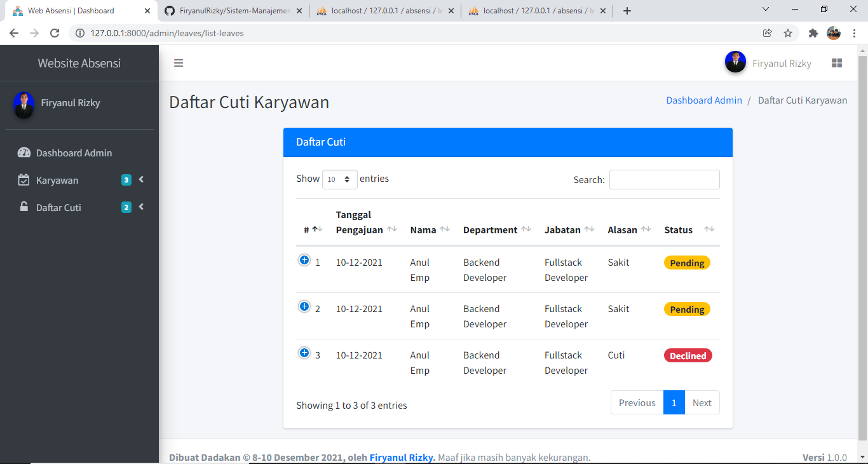Click the Daftar Cuti card header
Image resolution: width=868 pixels, height=464 pixels.
click(x=508, y=142)
